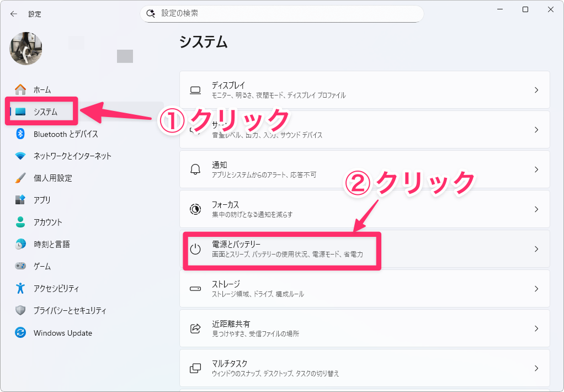
Task: Open 個人用設定 paintbrush icon
Action: pos(20,178)
